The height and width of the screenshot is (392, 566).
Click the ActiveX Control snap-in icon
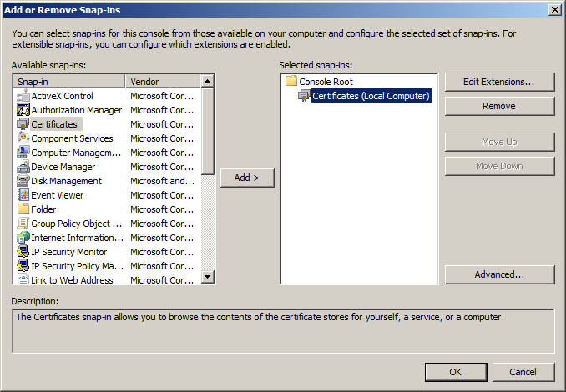click(23, 96)
